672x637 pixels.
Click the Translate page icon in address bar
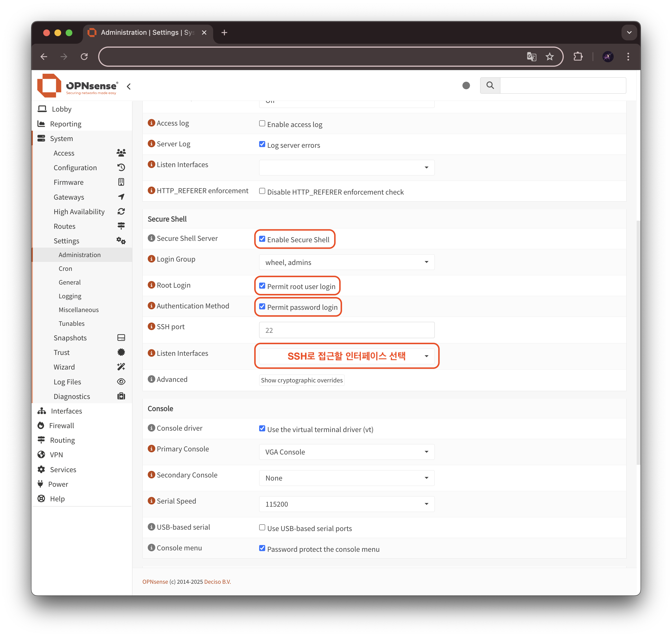tap(531, 57)
